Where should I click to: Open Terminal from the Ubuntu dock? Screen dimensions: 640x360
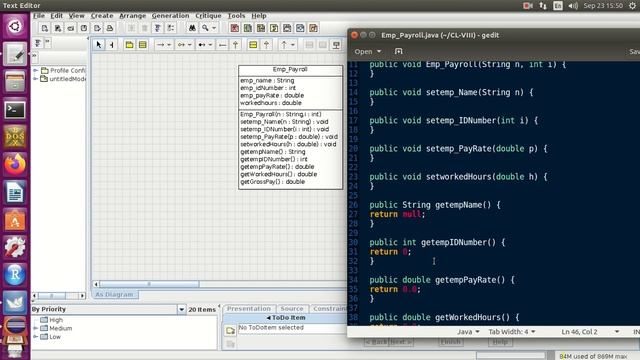[15, 109]
